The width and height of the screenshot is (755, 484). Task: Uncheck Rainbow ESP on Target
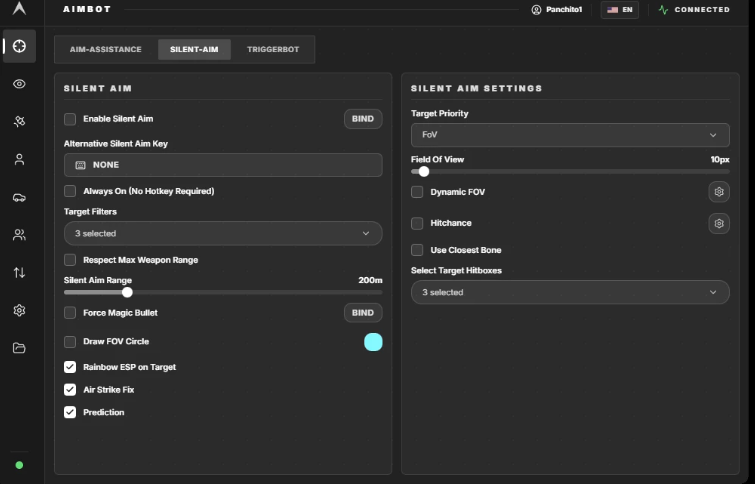[x=70, y=367]
